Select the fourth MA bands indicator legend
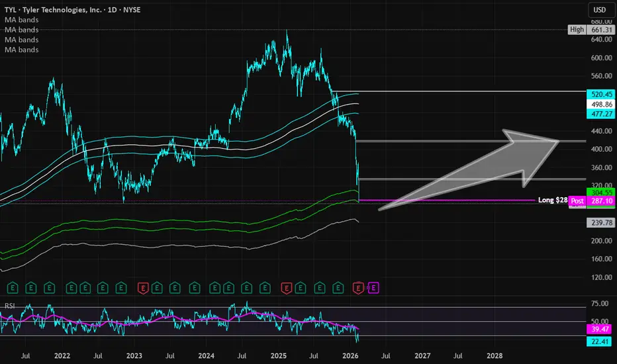 point(22,50)
